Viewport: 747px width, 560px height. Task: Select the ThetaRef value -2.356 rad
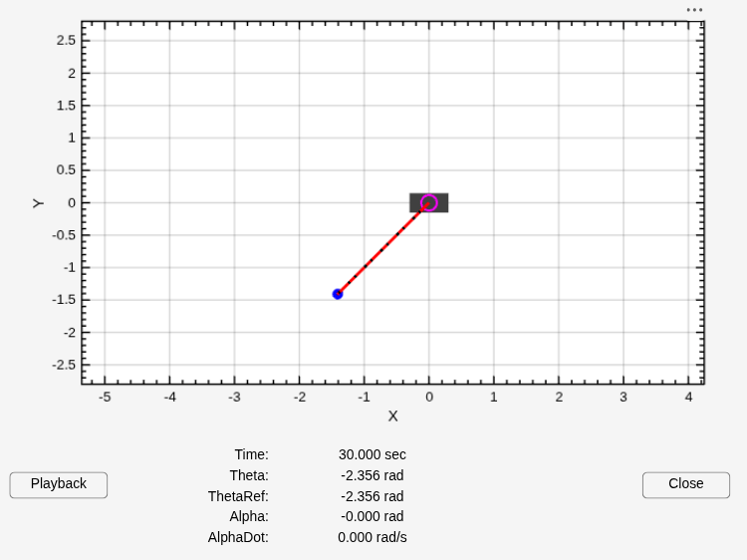[x=373, y=496]
